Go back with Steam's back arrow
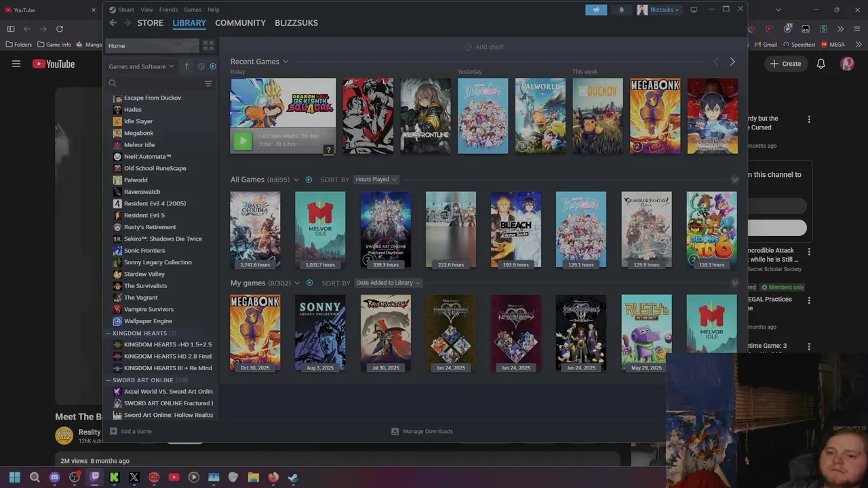 (113, 22)
